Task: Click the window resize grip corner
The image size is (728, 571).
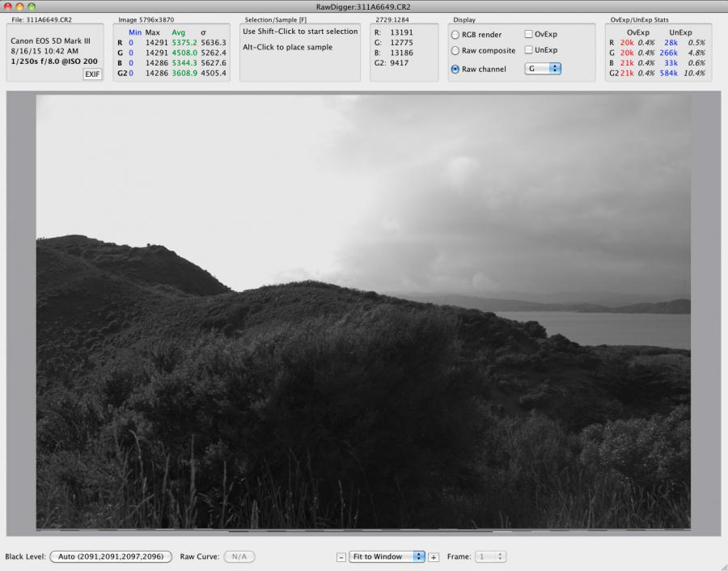Action: tap(722, 565)
